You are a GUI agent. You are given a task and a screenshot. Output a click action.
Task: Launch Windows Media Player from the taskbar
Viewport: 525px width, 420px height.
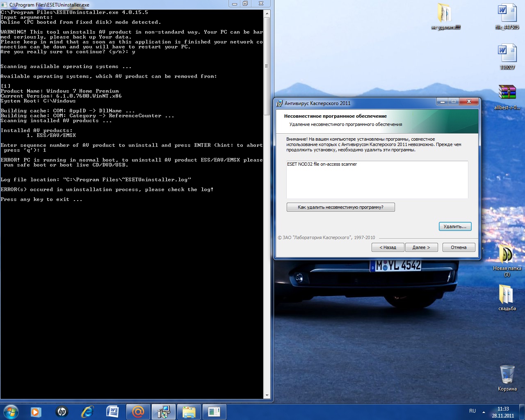point(36,411)
